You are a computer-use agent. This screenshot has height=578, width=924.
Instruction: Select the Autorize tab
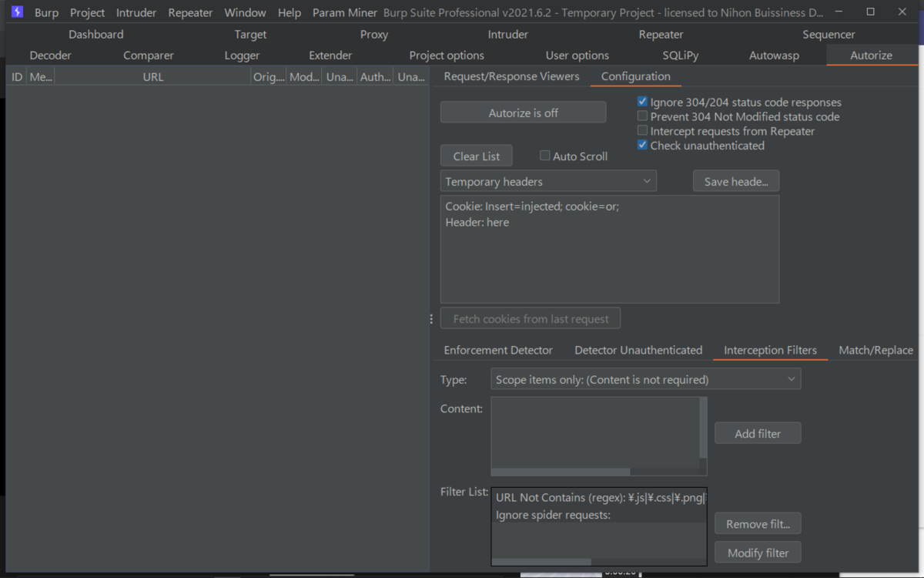(x=871, y=55)
